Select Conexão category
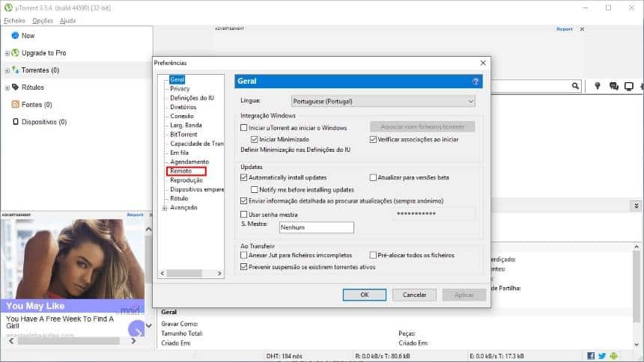This screenshot has height=362, width=644. (x=181, y=116)
